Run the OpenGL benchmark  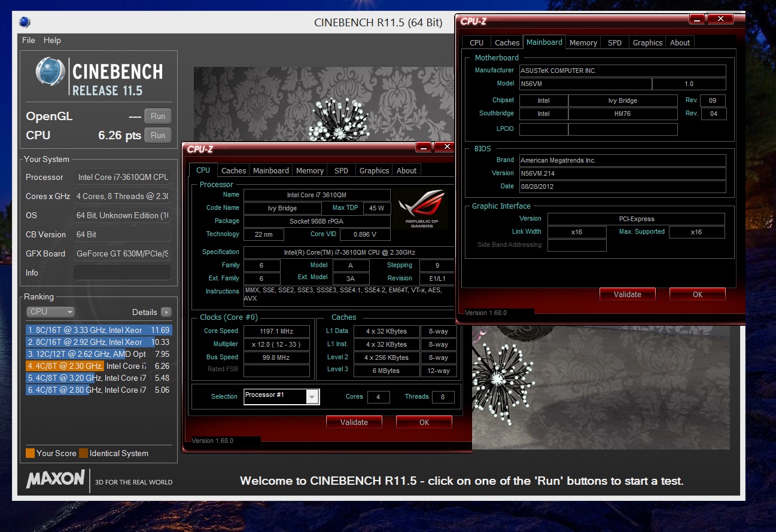click(x=158, y=116)
